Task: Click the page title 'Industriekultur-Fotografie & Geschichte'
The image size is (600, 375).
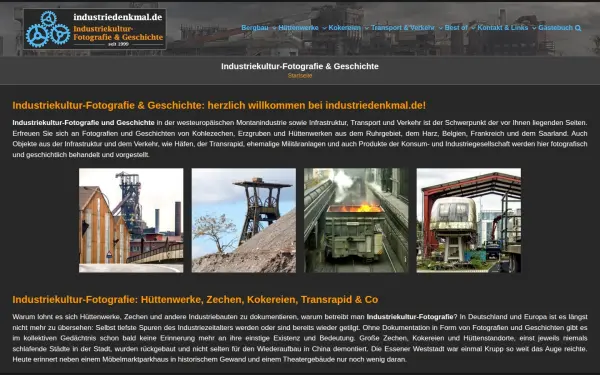Action: (x=300, y=66)
